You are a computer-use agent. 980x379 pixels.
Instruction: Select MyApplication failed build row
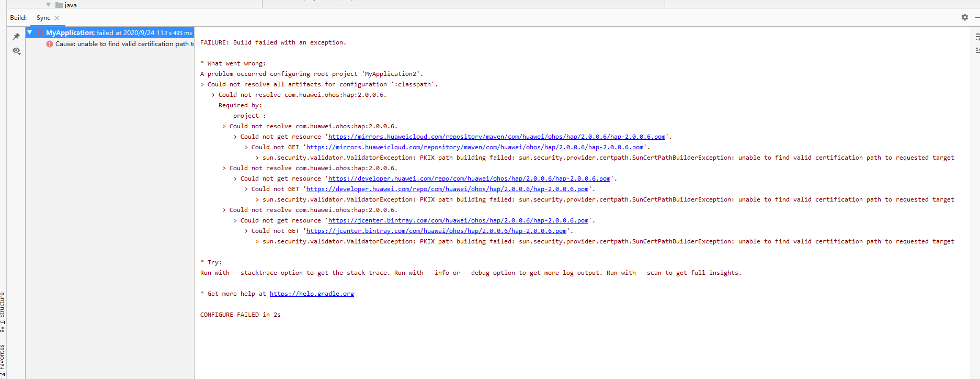pos(110,32)
